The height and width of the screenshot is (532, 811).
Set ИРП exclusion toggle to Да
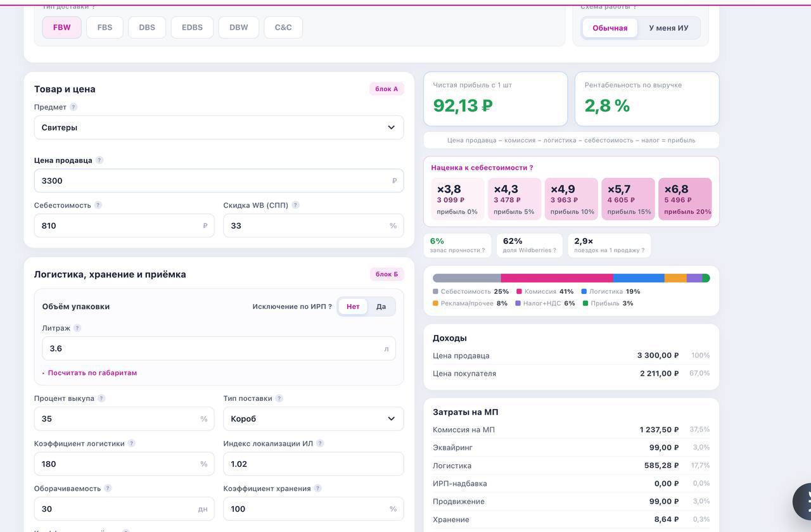[381, 307]
